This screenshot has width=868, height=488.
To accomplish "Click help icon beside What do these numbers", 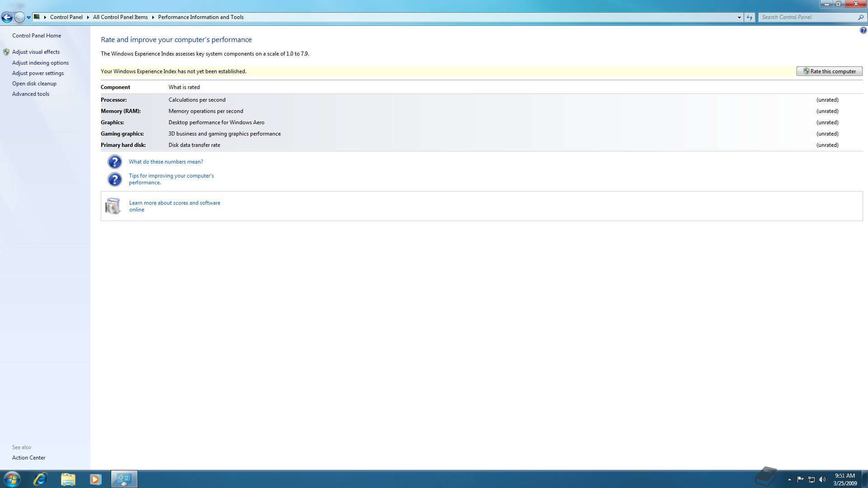I will click(x=115, y=162).
